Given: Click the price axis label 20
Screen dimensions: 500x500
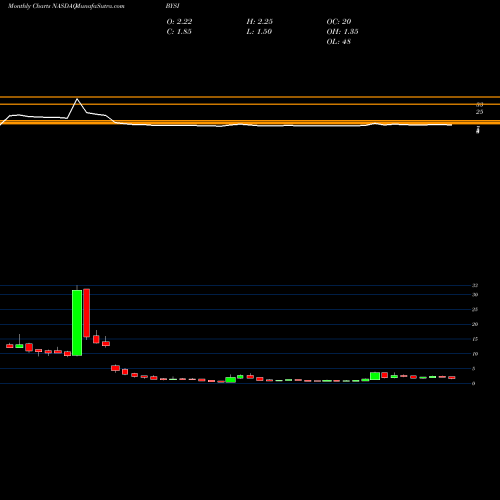Looking at the screenshot, I should (x=475, y=324).
